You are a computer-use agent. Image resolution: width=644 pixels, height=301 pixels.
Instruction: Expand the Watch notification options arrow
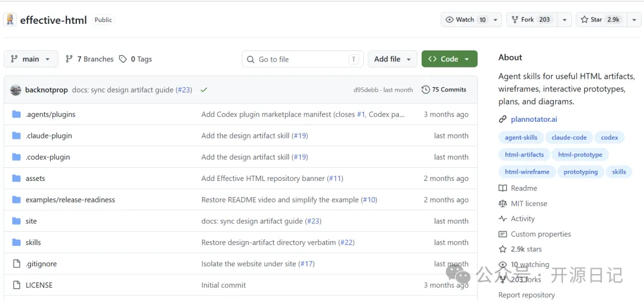tap(496, 20)
